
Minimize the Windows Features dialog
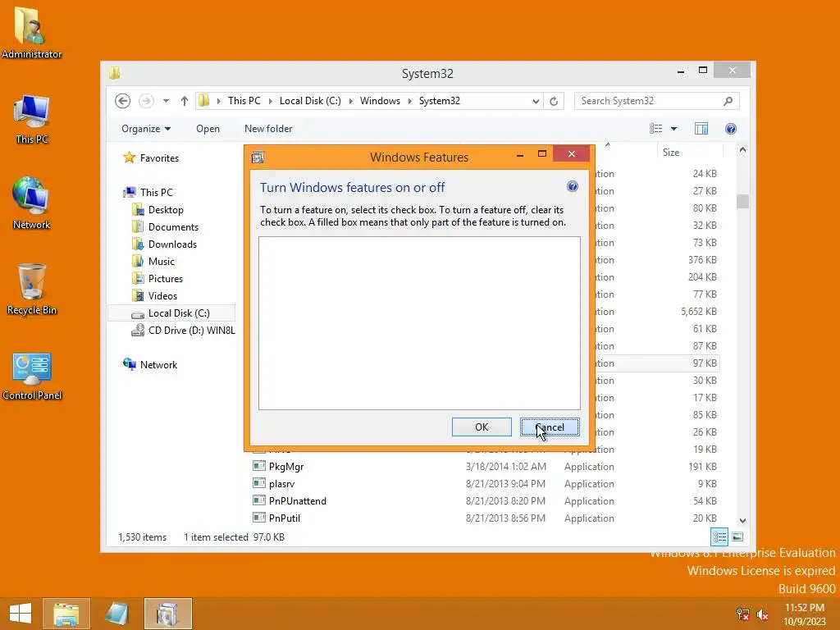coord(519,154)
